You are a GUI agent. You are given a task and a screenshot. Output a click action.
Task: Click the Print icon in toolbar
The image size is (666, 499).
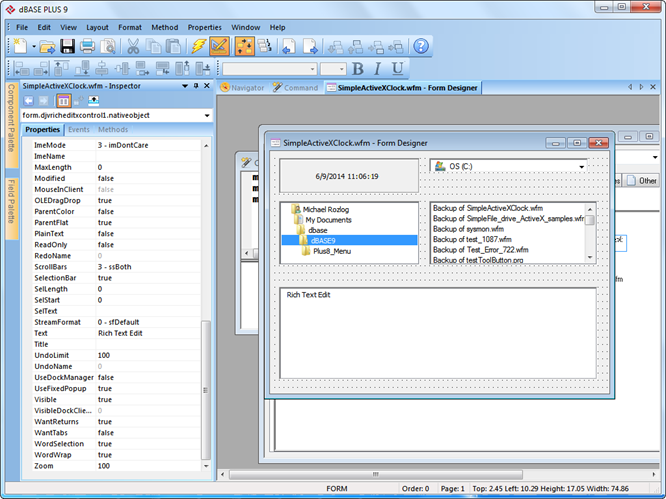(x=88, y=46)
